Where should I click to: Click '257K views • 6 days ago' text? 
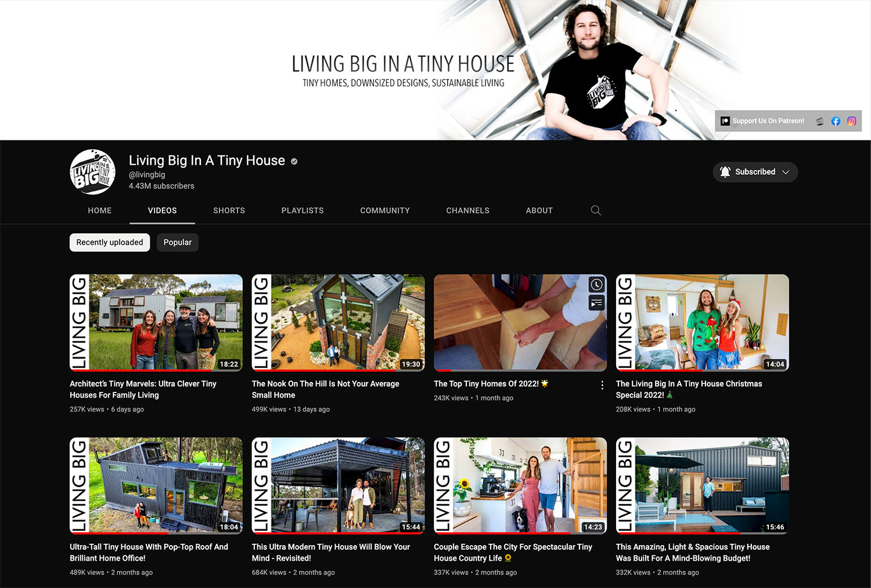coord(107,409)
